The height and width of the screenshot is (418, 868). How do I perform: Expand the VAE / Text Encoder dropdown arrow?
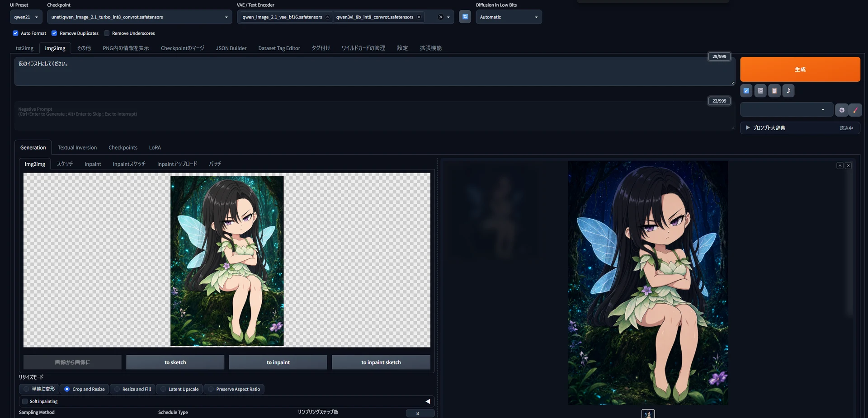click(x=448, y=17)
